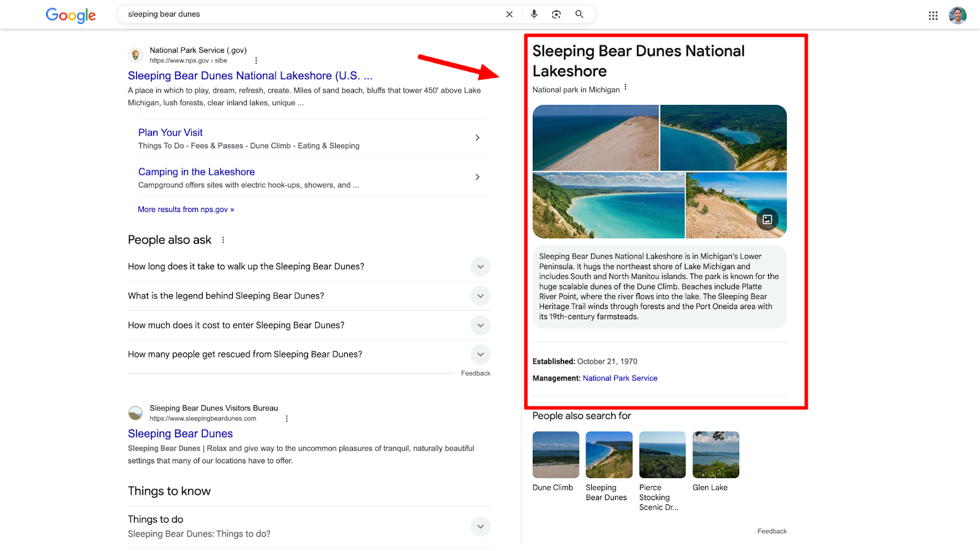
Task: Click More results from nps.gov
Action: pyautogui.click(x=186, y=210)
